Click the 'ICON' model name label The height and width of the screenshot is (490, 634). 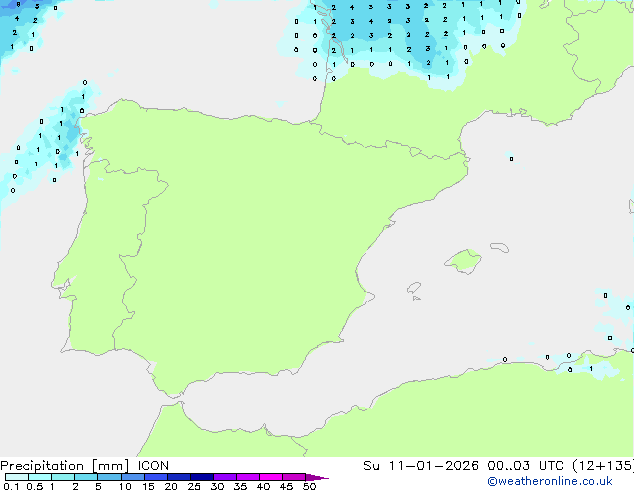pos(153,466)
